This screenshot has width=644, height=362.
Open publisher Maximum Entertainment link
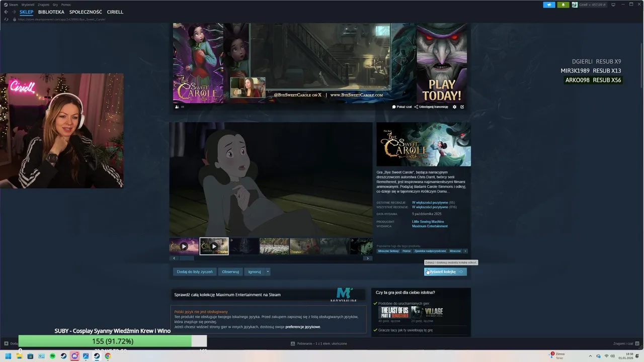[430, 226]
